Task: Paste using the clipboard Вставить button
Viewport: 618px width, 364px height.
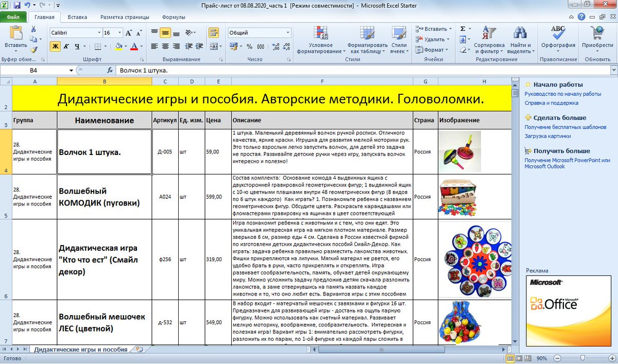Action: [15, 38]
